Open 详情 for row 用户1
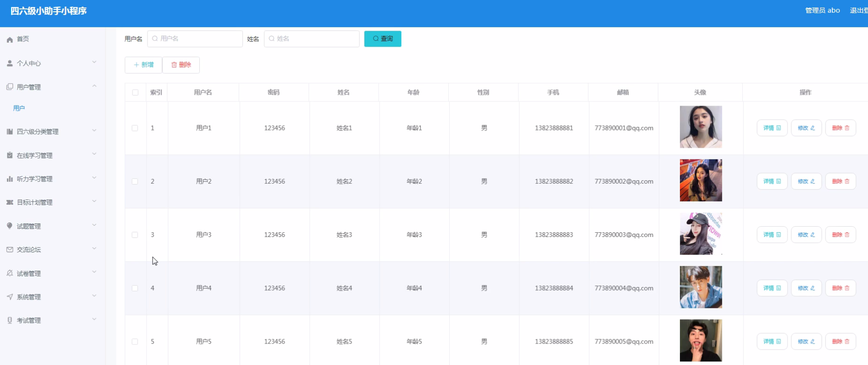This screenshot has height=365, width=868. tap(772, 128)
